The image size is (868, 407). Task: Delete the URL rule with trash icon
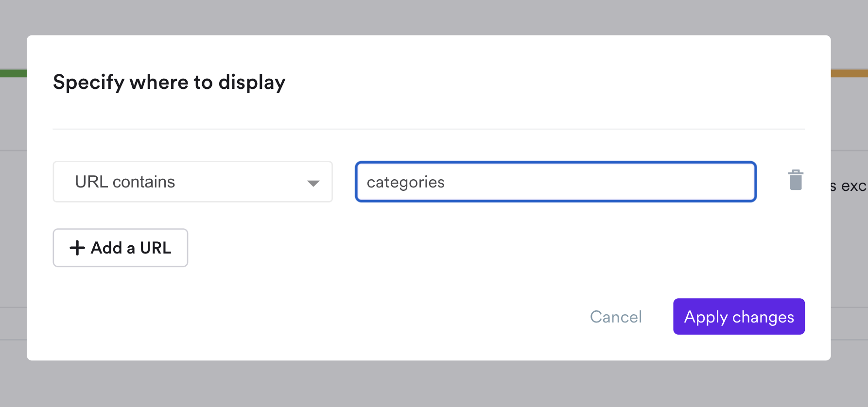[796, 180]
